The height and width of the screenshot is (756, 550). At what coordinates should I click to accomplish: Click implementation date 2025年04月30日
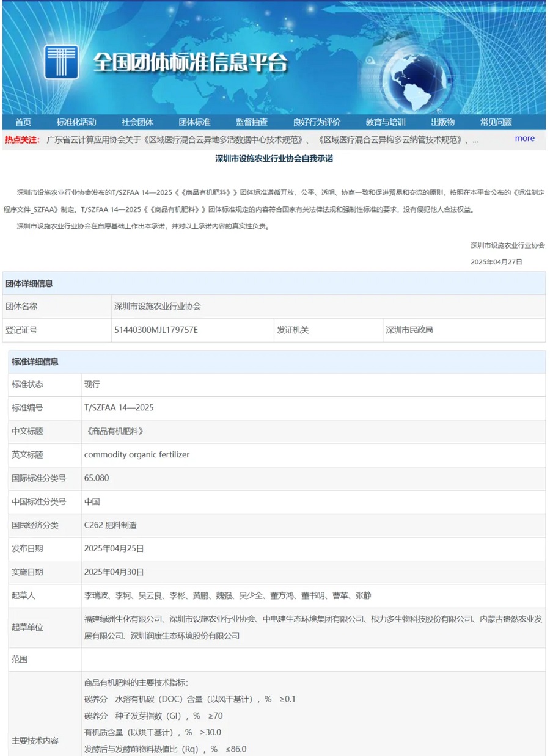click(114, 572)
